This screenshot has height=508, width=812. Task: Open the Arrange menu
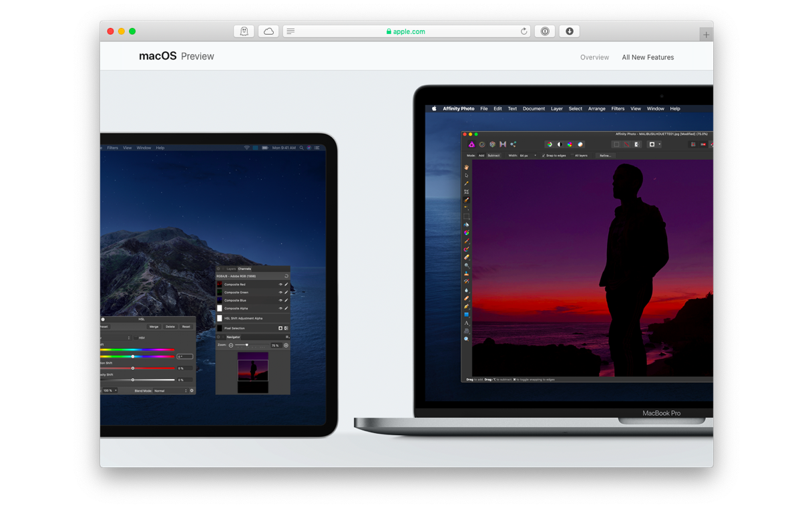point(596,108)
